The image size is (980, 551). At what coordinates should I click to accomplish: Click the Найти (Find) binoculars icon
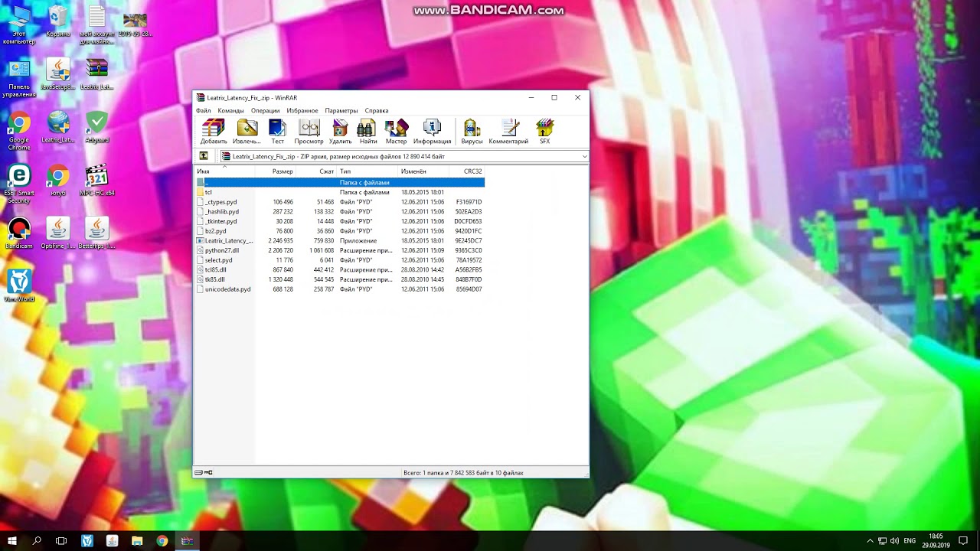(367, 132)
